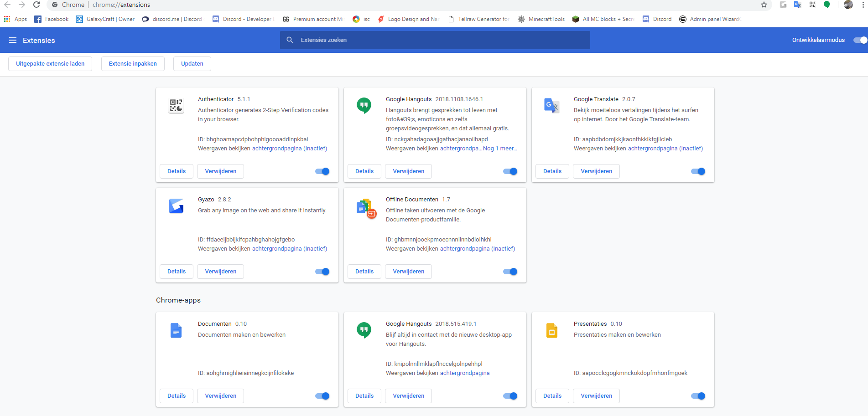Click the search magnifier icon
868x416 pixels.
point(290,40)
